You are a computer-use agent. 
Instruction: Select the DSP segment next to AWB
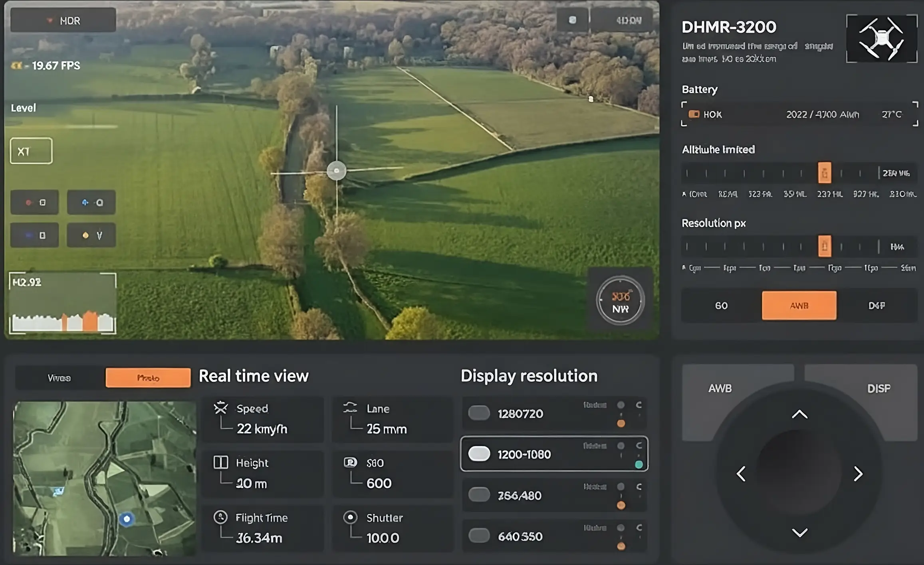[x=876, y=306]
